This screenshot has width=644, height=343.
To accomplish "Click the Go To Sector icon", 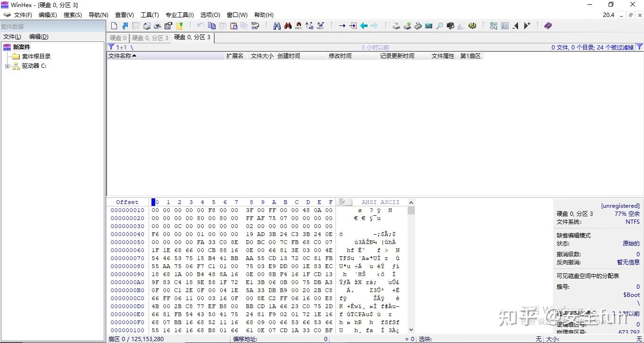I will coord(353,26).
